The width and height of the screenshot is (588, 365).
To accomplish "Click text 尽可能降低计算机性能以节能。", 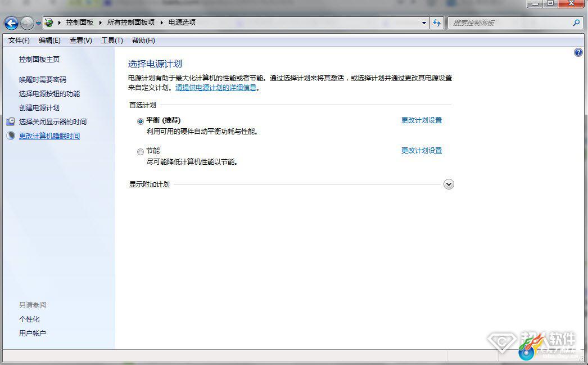I will 192,162.
